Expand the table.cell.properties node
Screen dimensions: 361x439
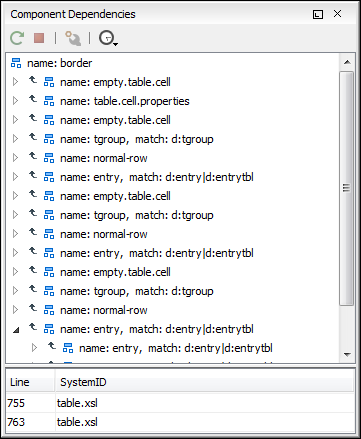point(15,101)
